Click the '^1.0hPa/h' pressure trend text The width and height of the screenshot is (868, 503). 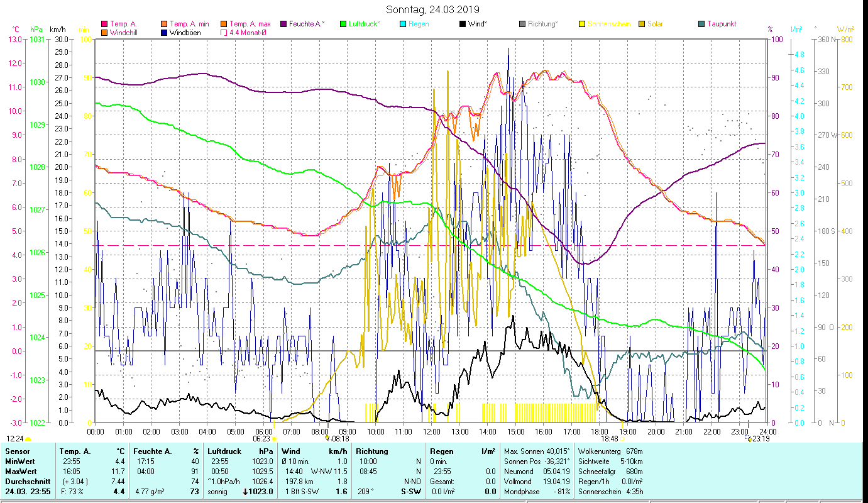coord(224,482)
